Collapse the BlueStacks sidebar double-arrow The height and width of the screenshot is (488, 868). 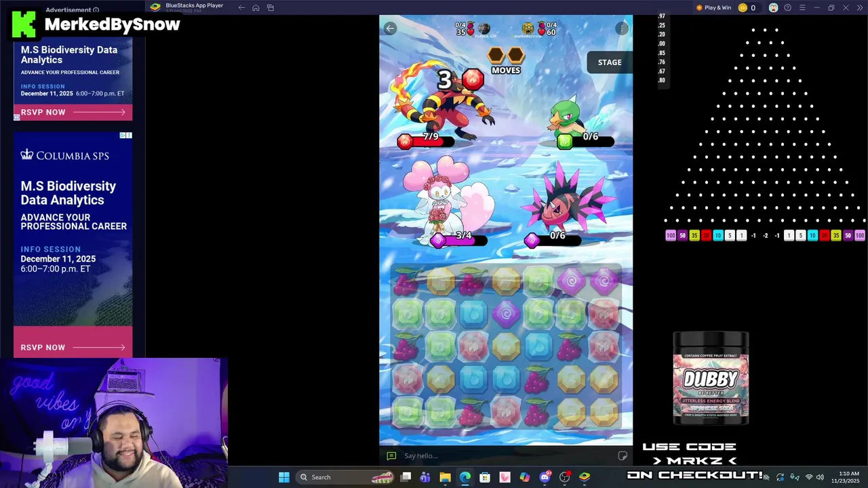(x=859, y=7)
